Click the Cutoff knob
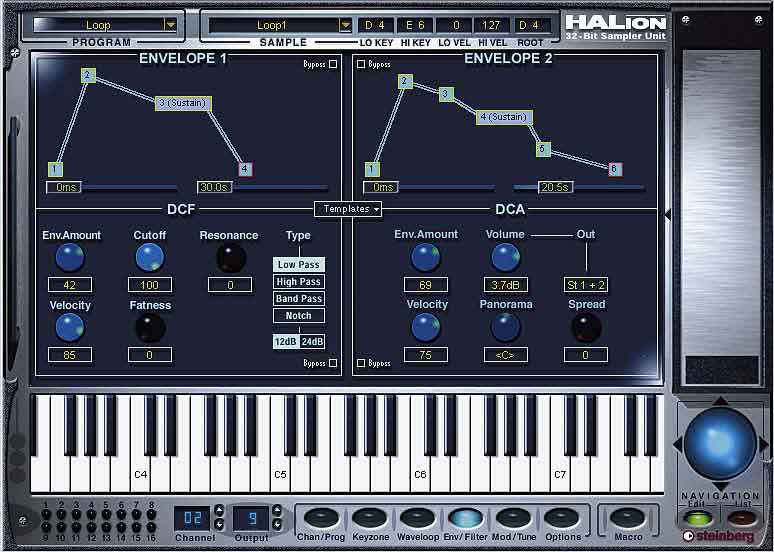 [x=150, y=257]
